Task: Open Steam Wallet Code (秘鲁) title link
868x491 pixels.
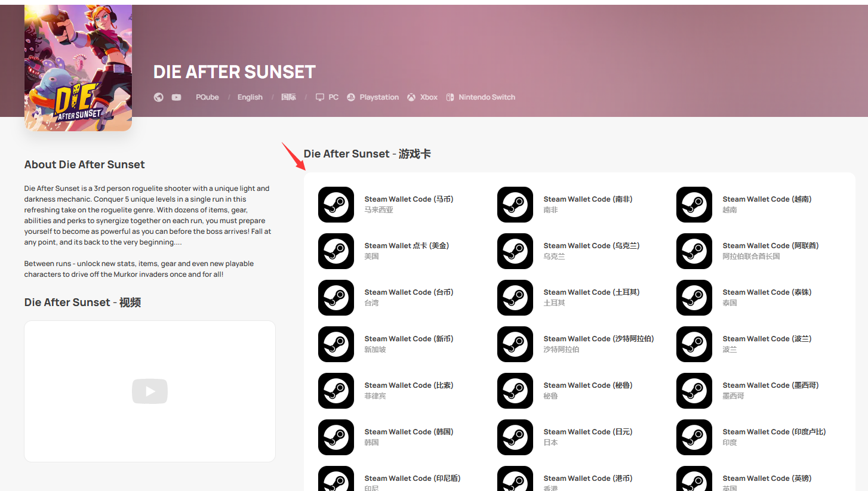Action: pos(588,385)
